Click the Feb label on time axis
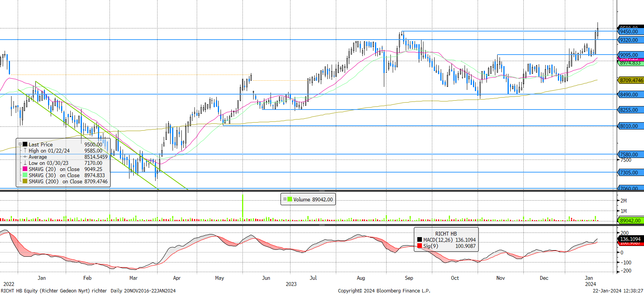The width and height of the screenshot is (644, 294). pos(87,278)
